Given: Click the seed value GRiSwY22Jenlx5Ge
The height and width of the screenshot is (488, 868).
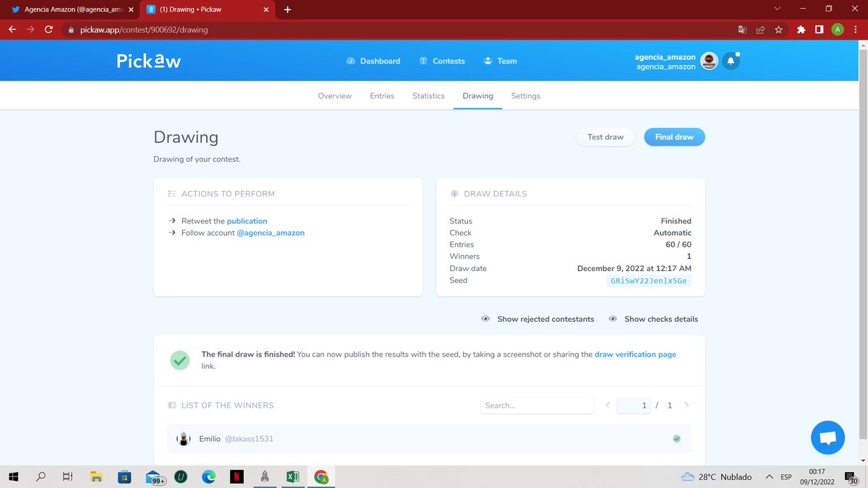Looking at the screenshot, I should 650,281.
